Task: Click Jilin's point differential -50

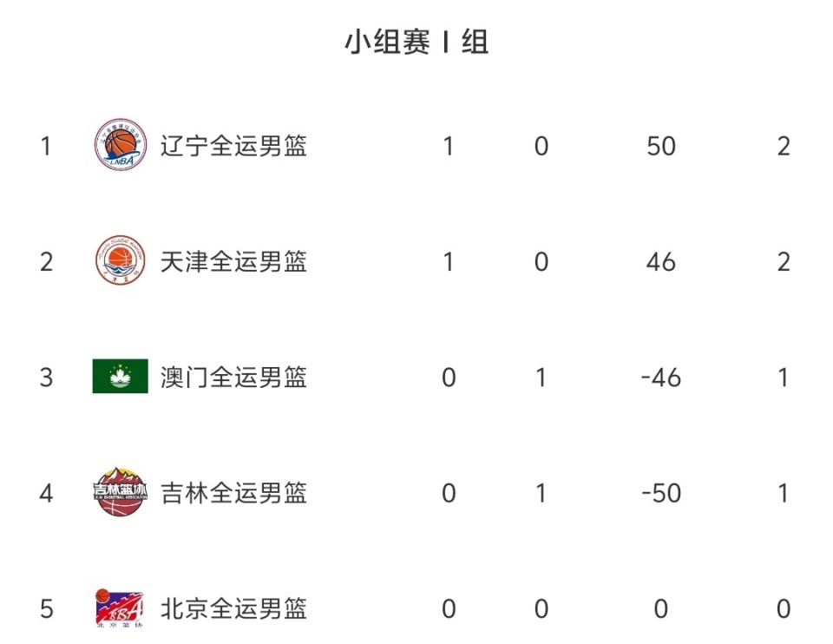Action: point(661,493)
